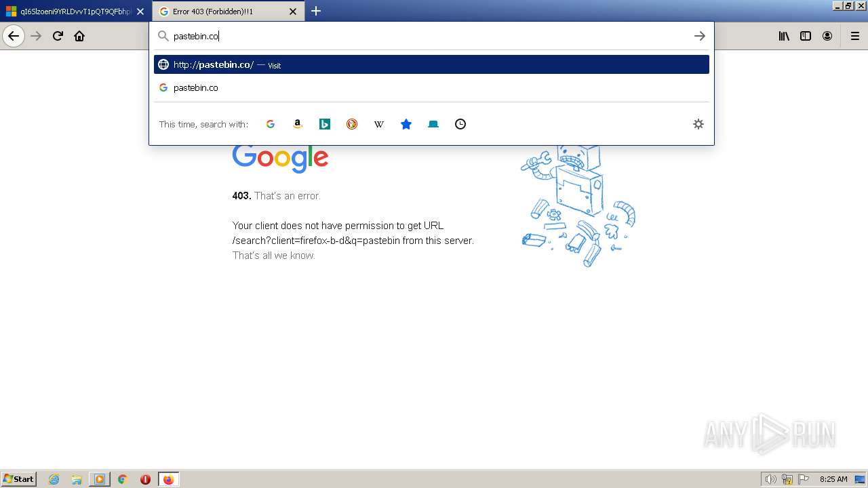Screen dimensions: 868x488
Task: Search this time with Bing
Action: coord(325,124)
